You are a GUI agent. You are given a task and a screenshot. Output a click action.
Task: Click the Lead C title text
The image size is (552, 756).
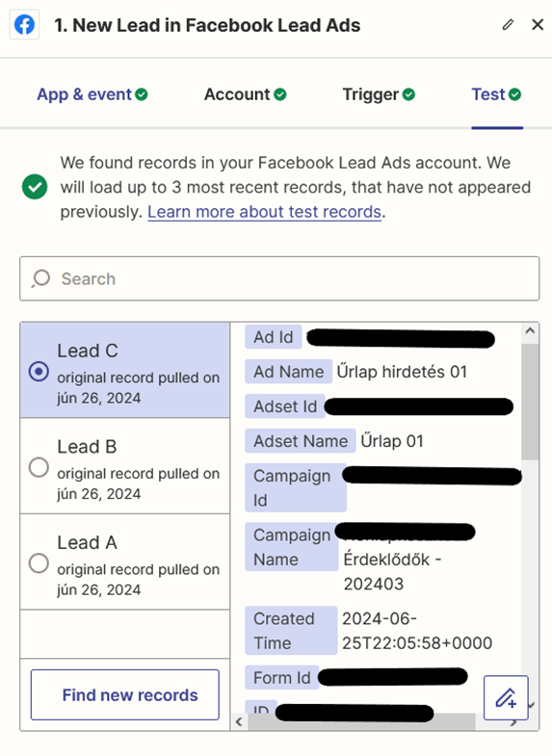click(88, 351)
